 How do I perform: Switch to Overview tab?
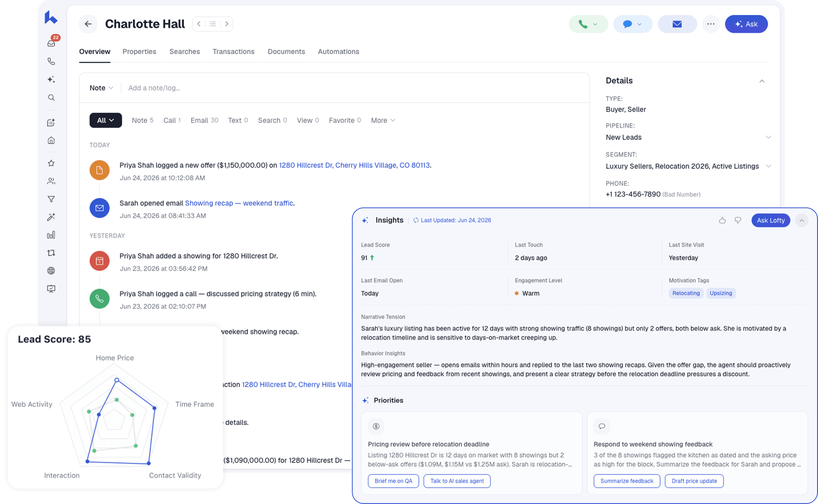(95, 51)
